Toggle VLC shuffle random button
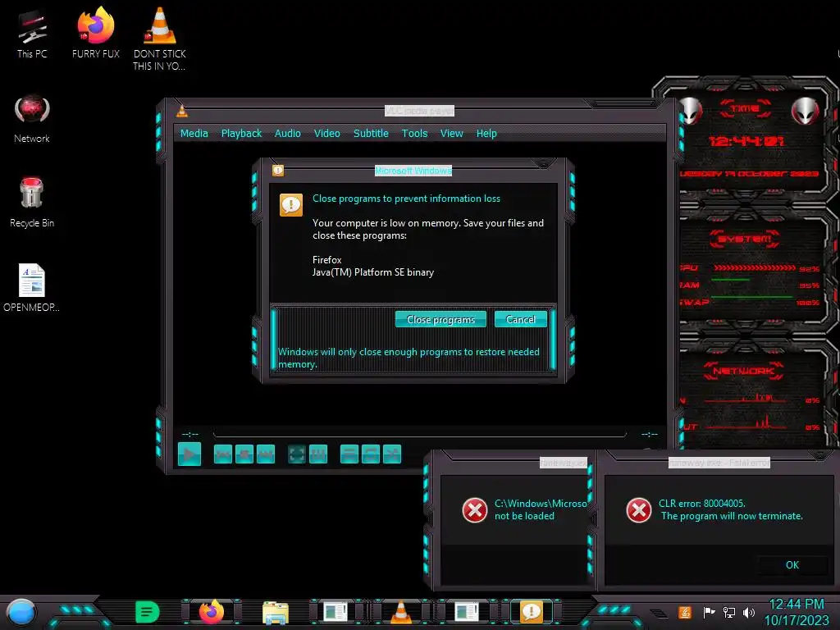Viewport: 840px width, 630px height. point(392,454)
